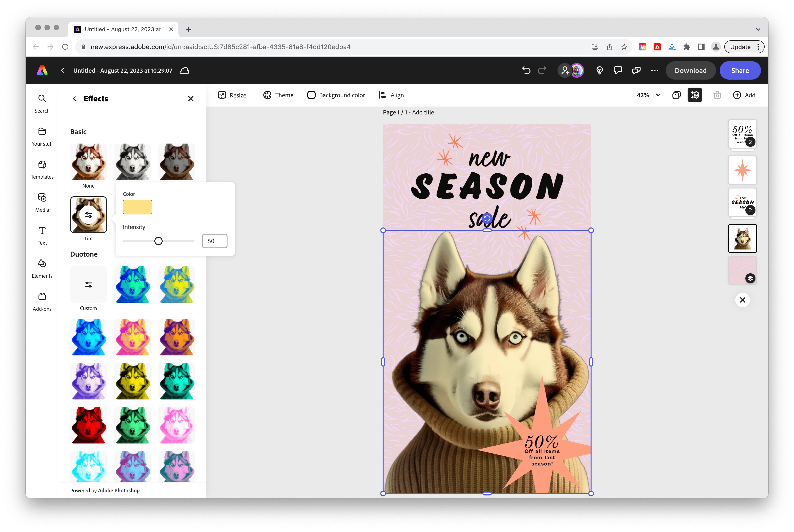The height and width of the screenshot is (532, 794).
Task: Open the Media sidebar panel
Action: pyautogui.click(x=42, y=202)
